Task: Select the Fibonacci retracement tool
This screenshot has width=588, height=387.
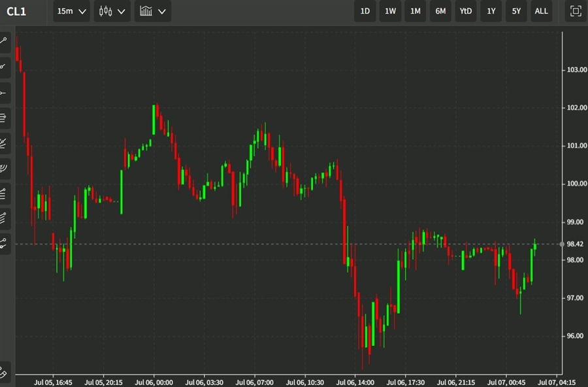Action: point(4,193)
